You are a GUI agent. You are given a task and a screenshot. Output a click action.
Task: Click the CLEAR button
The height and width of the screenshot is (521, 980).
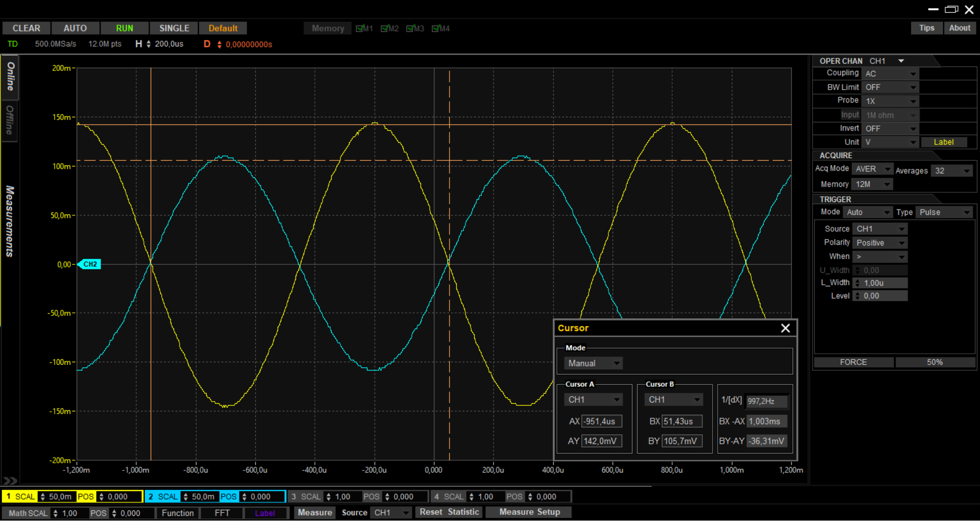coord(26,29)
